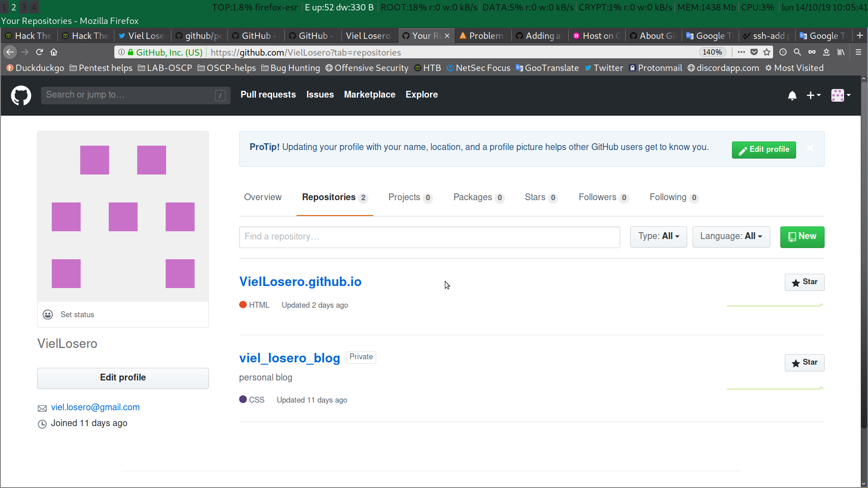Go to Marketplace
The image size is (868, 488).
coord(369,95)
